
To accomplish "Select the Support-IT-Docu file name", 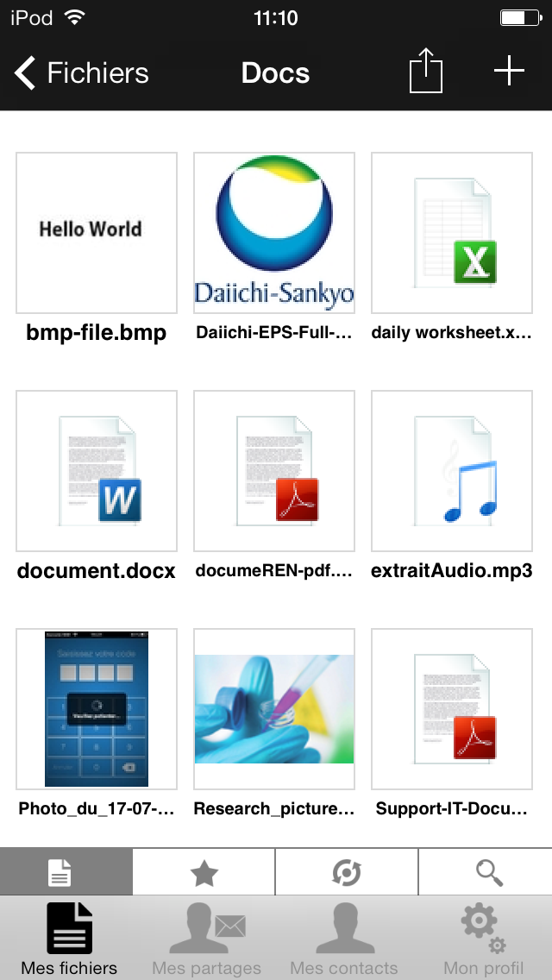I will pos(452,808).
